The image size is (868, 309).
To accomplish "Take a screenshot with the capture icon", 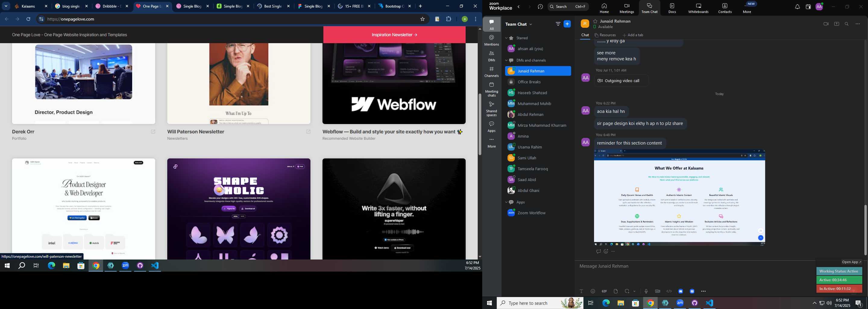I will point(627,291).
